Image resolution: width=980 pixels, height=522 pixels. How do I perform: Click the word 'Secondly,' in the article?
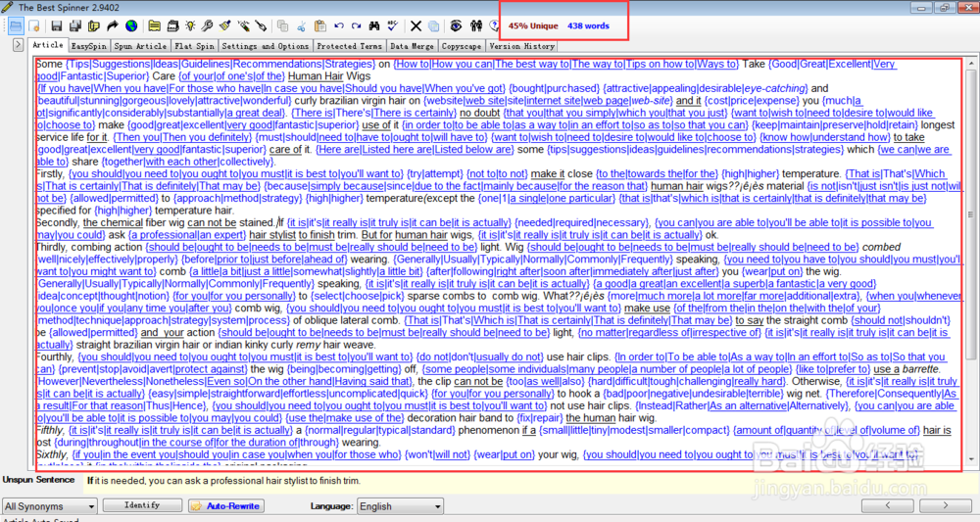58,222
